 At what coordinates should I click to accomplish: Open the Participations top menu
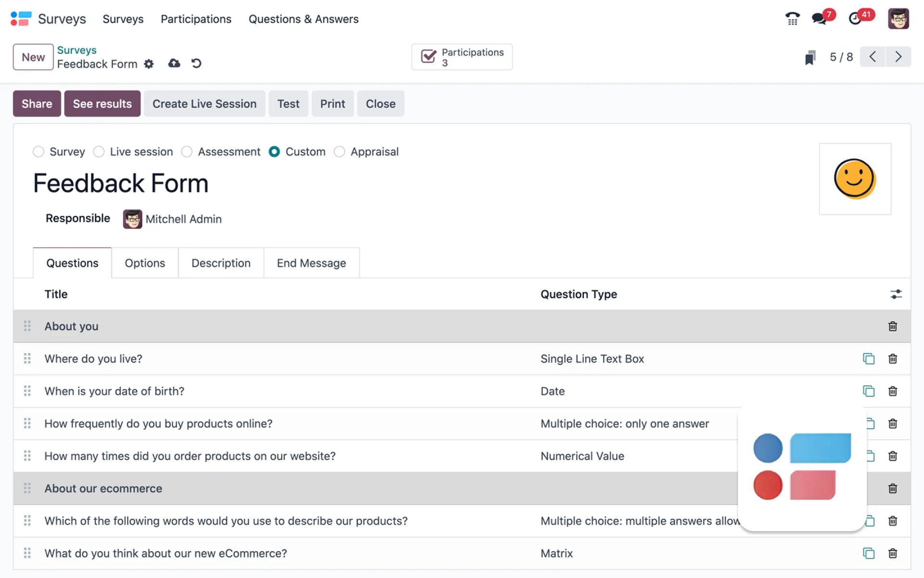click(196, 19)
